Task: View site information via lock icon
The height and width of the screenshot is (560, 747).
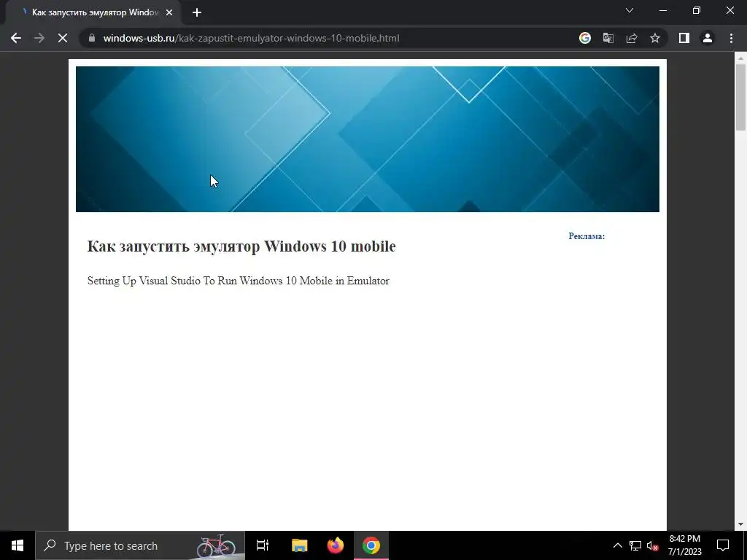Action: [x=92, y=38]
